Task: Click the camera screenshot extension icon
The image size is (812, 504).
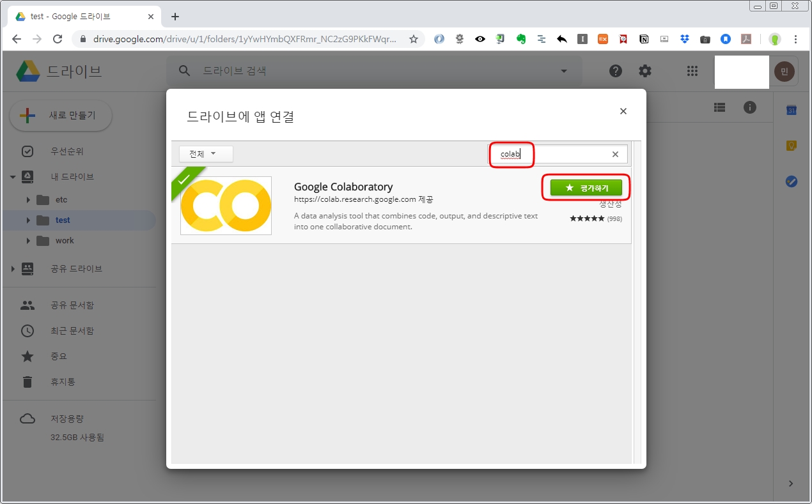Action: pyautogui.click(x=705, y=39)
